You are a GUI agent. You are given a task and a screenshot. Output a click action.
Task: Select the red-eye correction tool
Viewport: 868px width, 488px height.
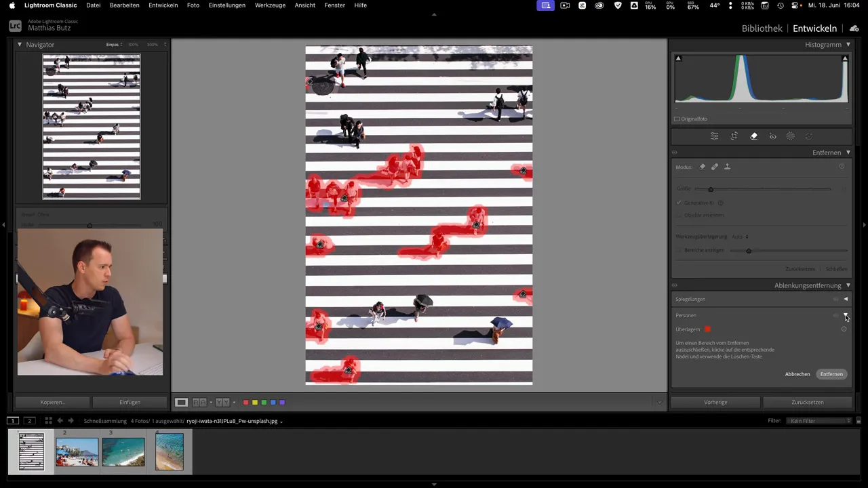(772, 136)
